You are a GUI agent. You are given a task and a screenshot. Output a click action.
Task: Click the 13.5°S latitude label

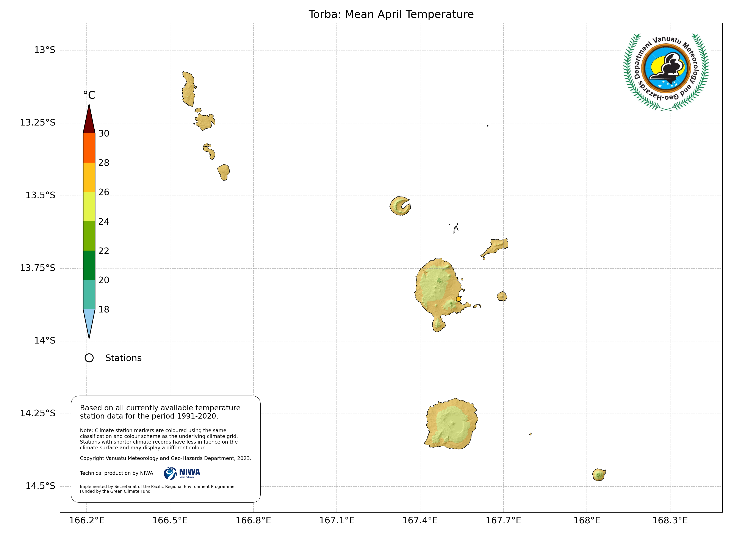click(41, 195)
